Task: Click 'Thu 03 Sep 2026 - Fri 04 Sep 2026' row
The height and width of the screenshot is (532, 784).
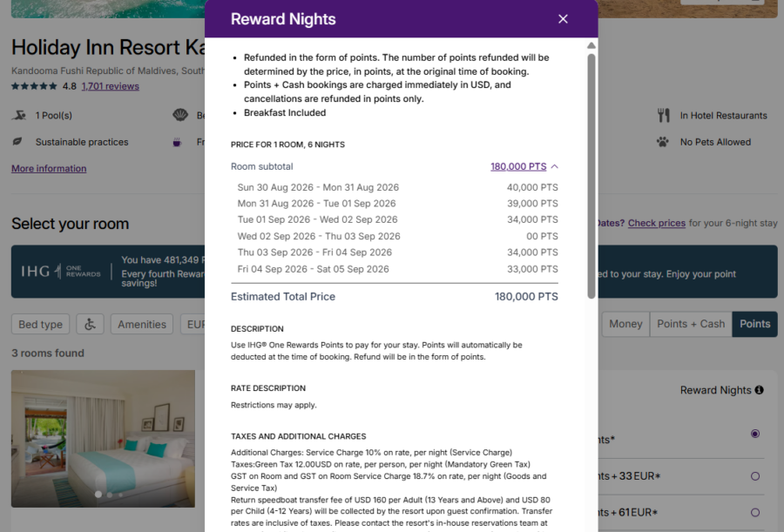Action: pos(397,253)
